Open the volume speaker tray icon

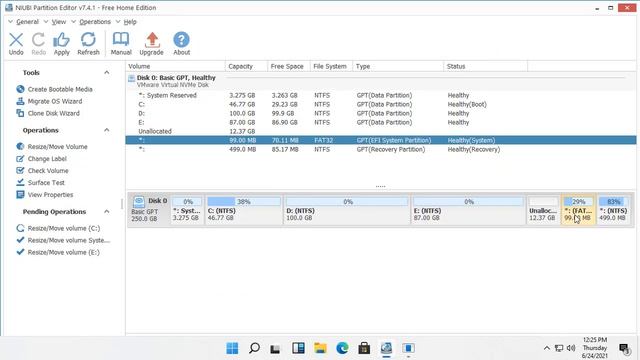coord(571,348)
